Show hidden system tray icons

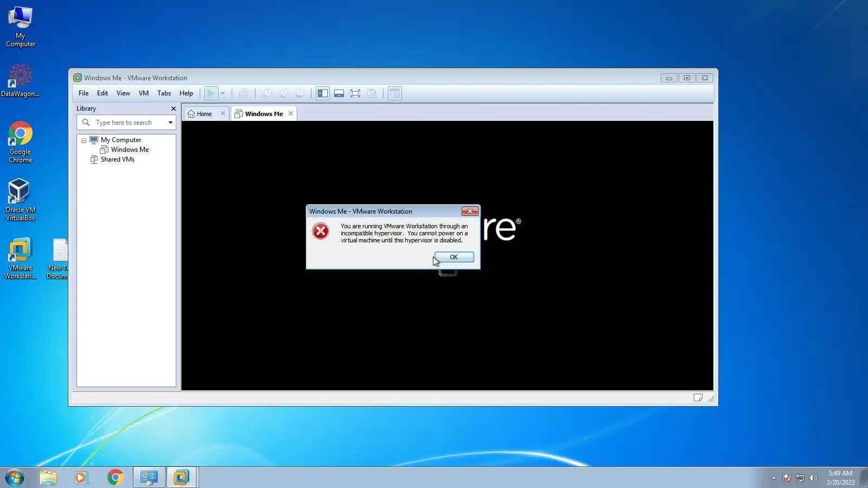774,478
